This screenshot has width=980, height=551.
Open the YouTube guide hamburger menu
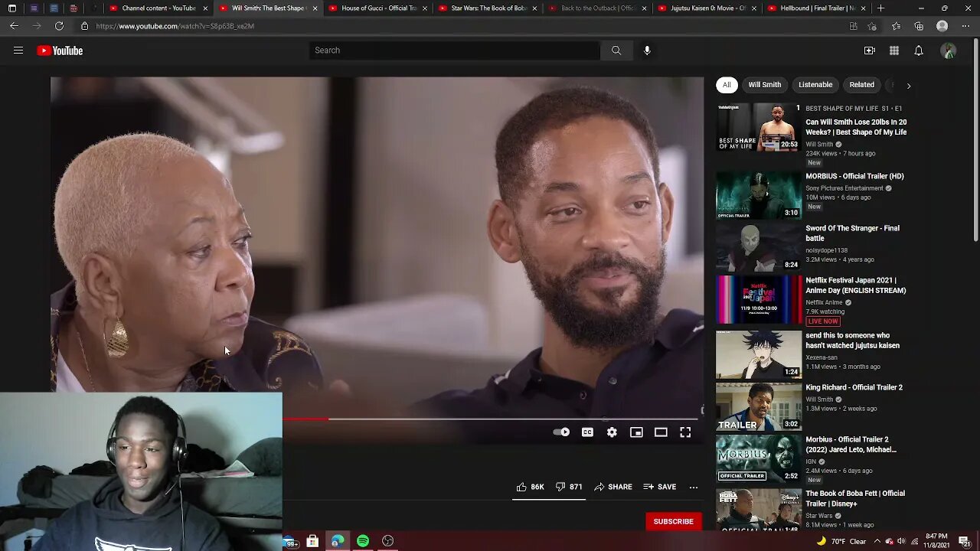coord(18,51)
